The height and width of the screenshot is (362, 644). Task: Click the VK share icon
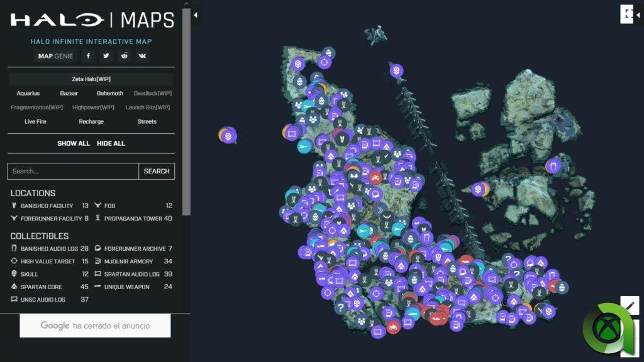[x=142, y=56]
